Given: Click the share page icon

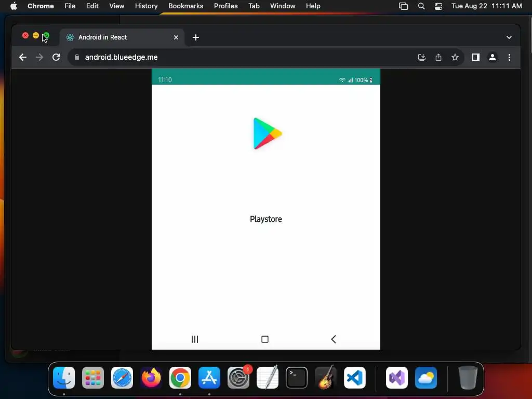Looking at the screenshot, I should (x=438, y=57).
